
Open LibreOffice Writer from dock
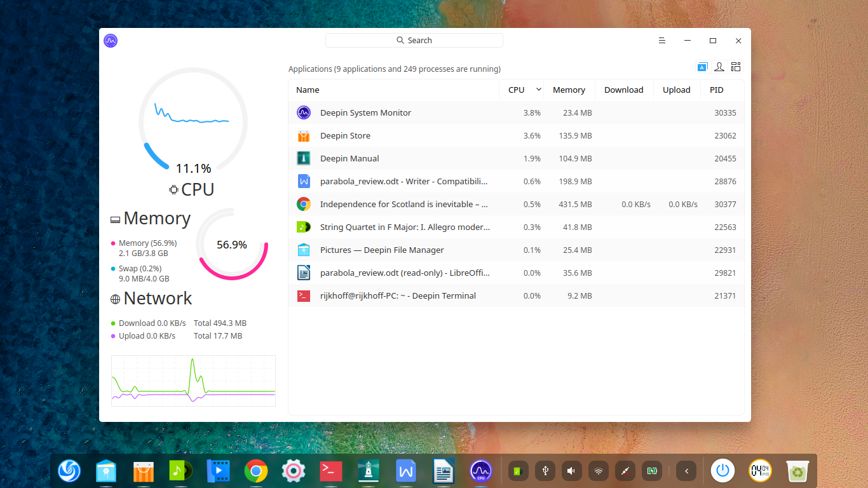point(444,471)
